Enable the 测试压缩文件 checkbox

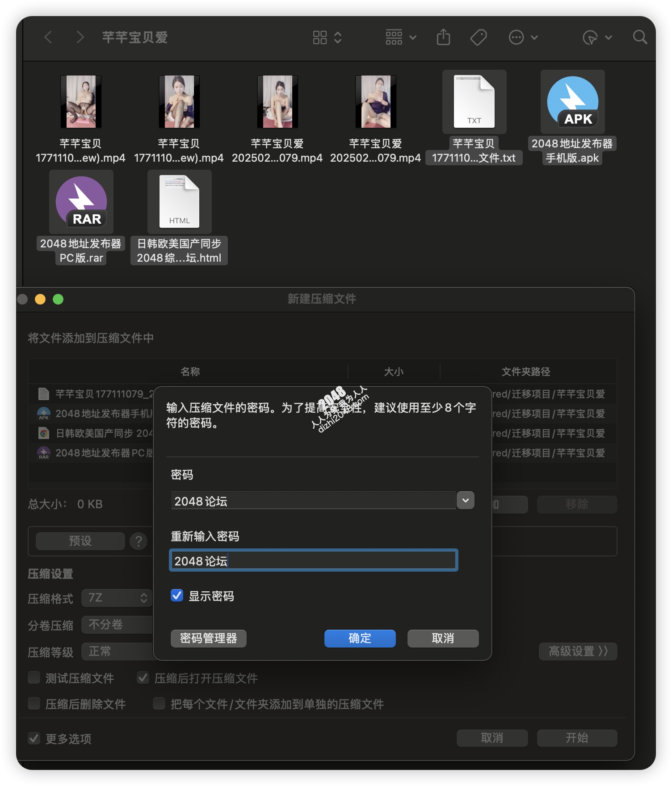(34, 678)
